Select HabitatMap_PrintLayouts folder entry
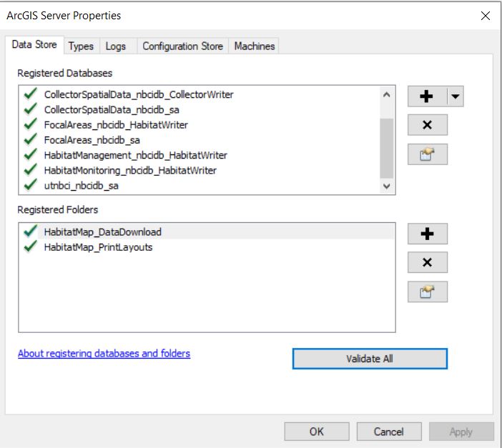 (98, 247)
